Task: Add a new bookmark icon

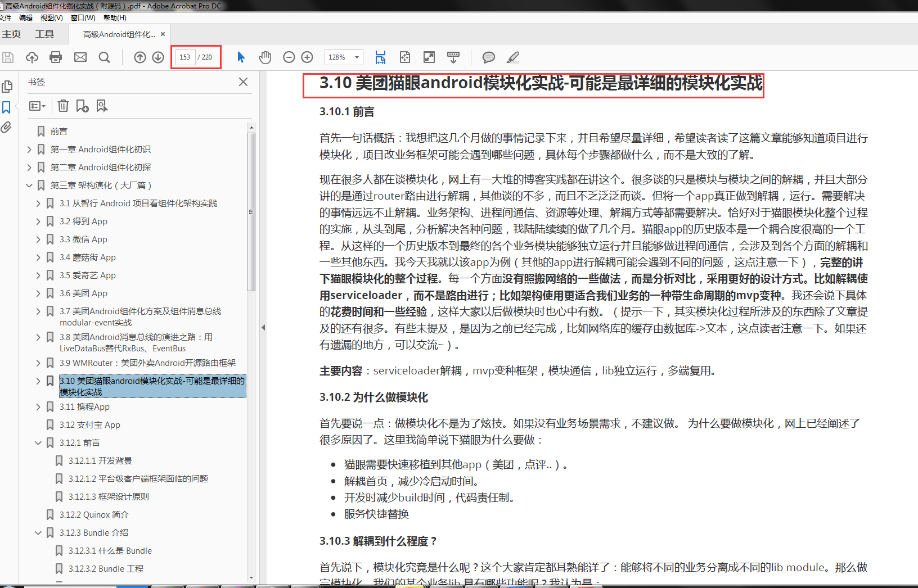Action: (x=83, y=106)
